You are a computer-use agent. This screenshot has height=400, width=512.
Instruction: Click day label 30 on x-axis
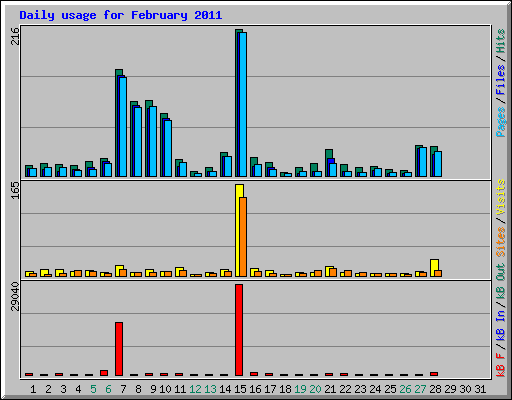(x=465, y=389)
